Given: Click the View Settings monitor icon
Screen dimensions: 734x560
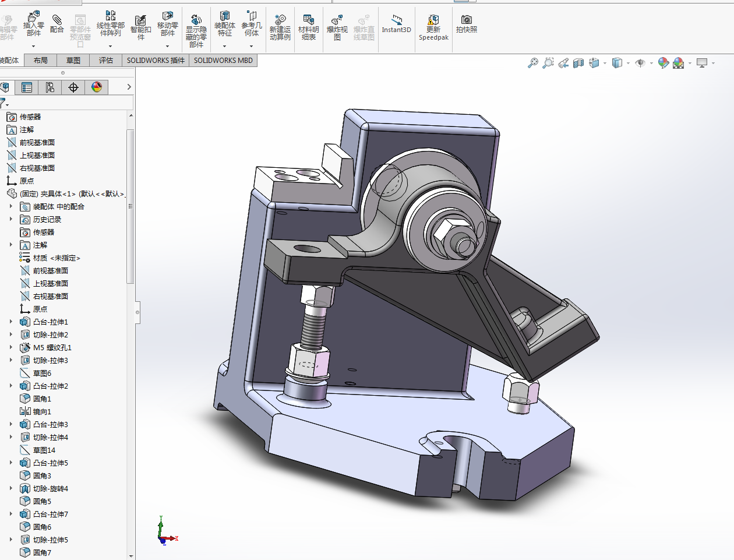Looking at the screenshot, I should [x=702, y=63].
